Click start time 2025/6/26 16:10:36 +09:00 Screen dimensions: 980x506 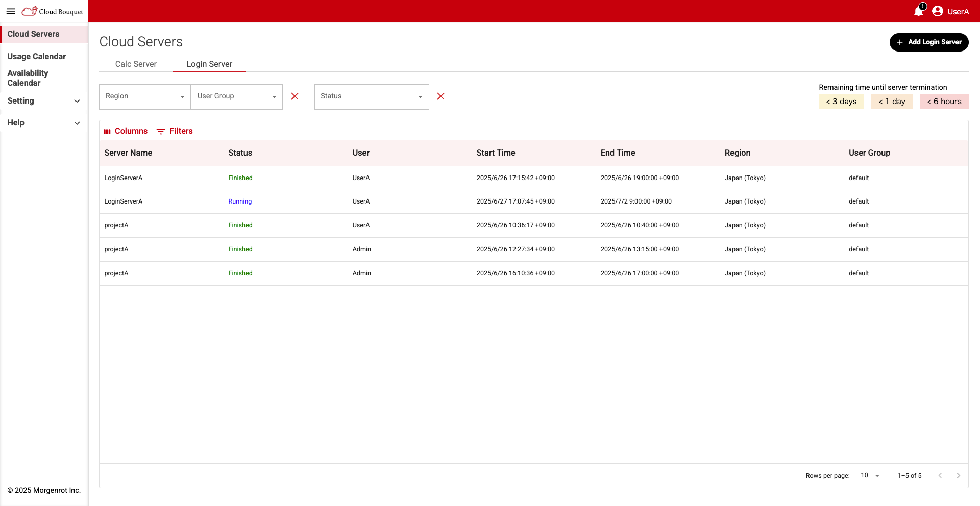pos(516,273)
